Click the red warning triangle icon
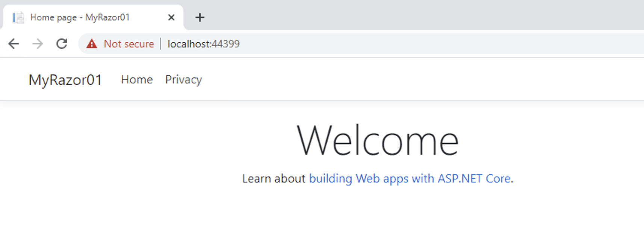The image size is (644, 226). [x=92, y=44]
